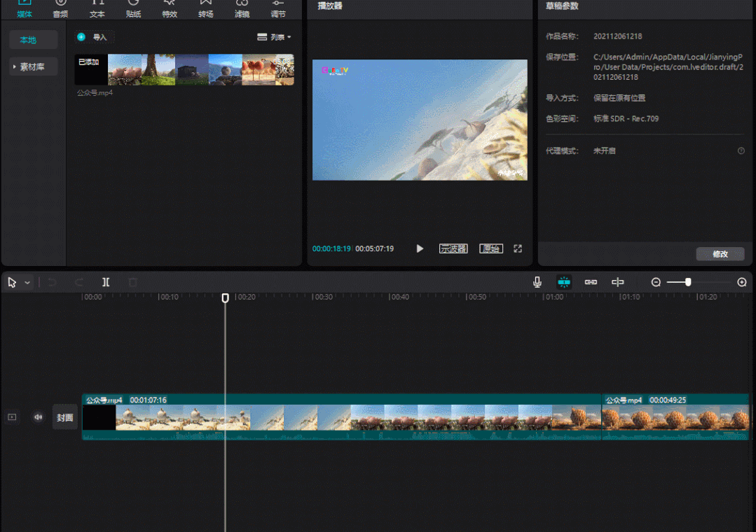Mute the main track audio

pyautogui.click(x=38, y=416)
